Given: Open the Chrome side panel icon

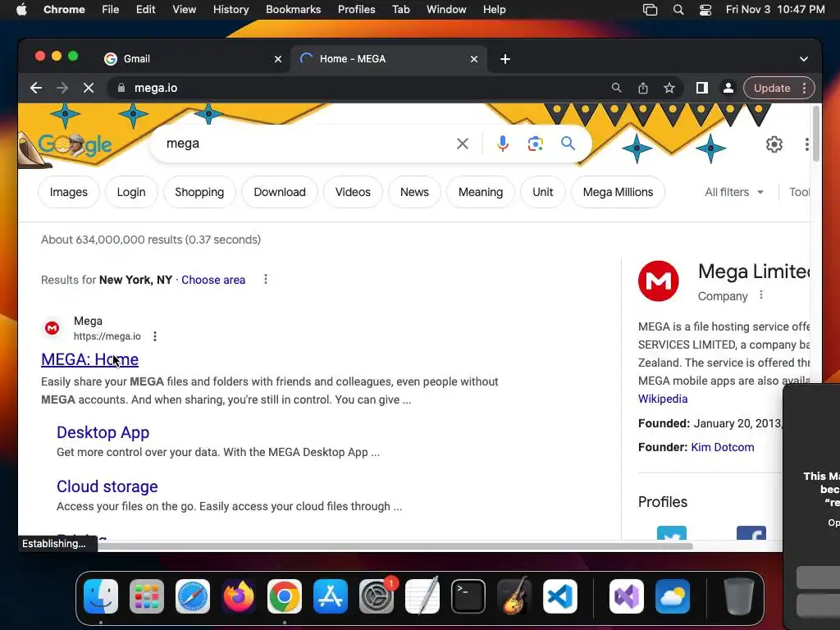Looking at the screenshot, I should click(702, 88).
